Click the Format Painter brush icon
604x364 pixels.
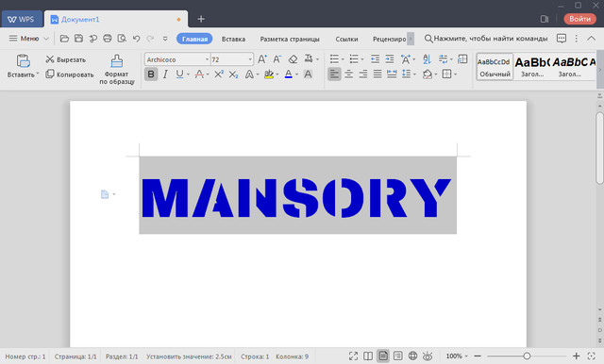click(x=117, y=61)
